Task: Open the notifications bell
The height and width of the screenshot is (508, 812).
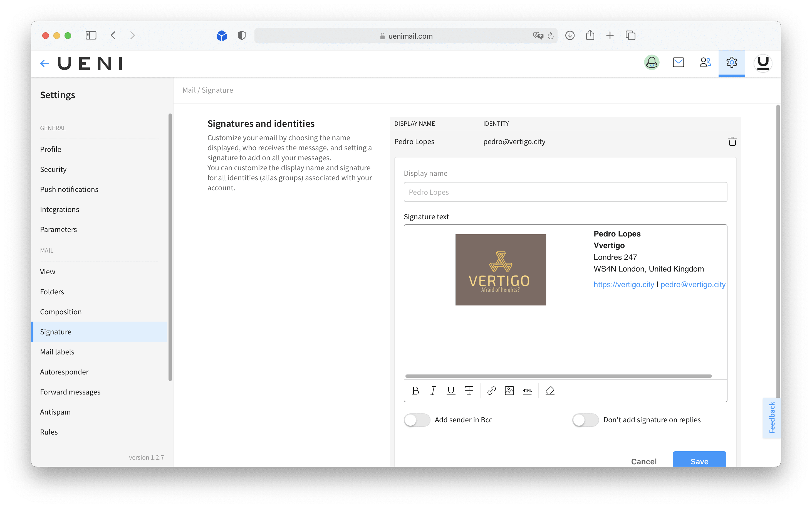Action: (652, 63)
